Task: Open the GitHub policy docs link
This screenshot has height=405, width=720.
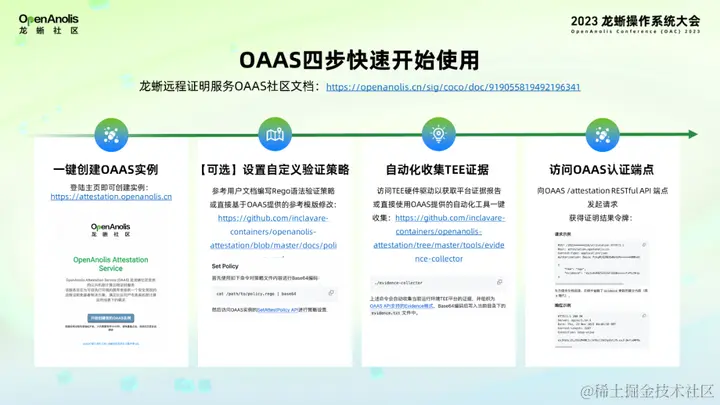Action: [x=273, y=232]
